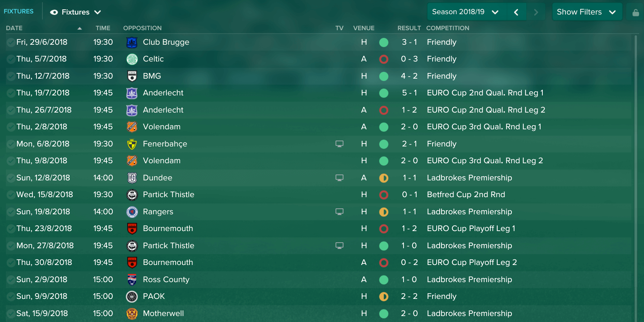Open the Fenerbahçe opposition link
644x322 pixels.
pyautogui.click(x=165, y=144)
